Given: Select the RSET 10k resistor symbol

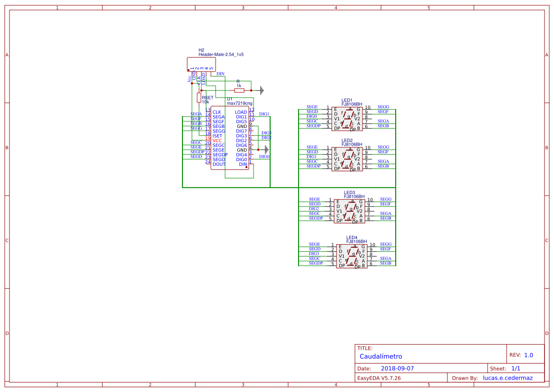Looking at the screenshot, I should point(199,97).
